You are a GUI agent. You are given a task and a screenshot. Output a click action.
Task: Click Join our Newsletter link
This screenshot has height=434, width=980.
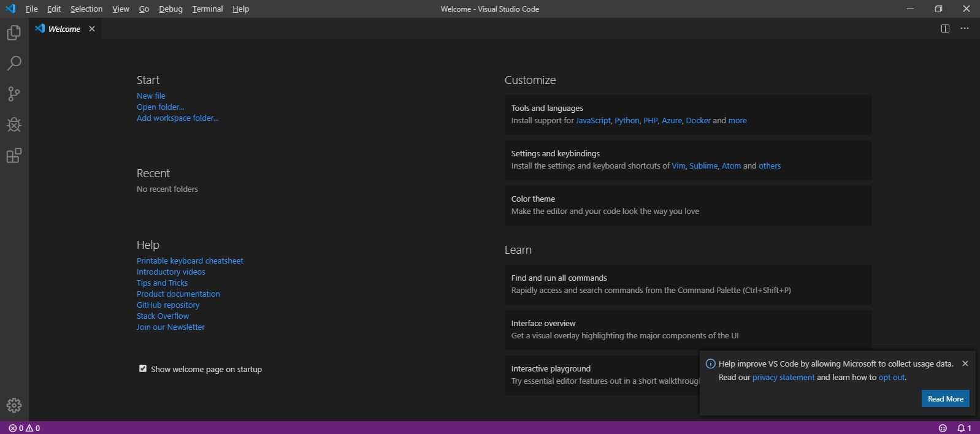click(170, 327)
